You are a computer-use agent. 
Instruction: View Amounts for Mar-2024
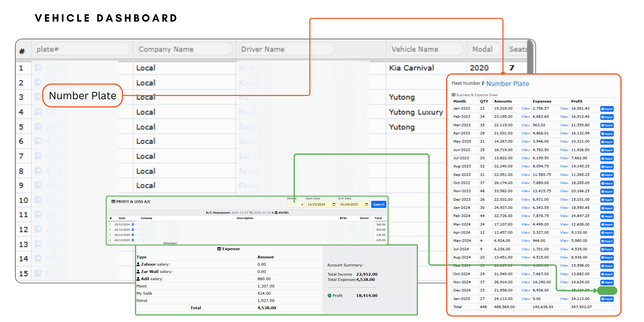tap(525, 224)
